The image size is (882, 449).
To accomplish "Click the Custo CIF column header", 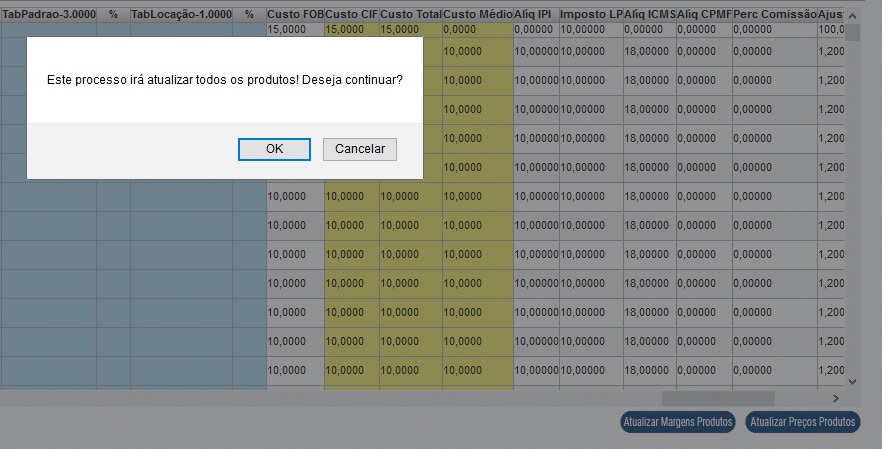I will click(352, 14).
